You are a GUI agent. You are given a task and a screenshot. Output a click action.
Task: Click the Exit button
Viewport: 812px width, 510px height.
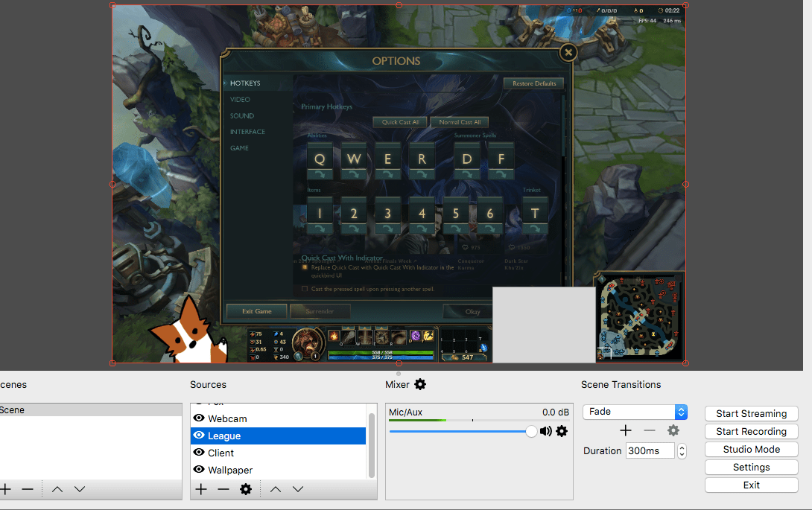pyautogui.click(x=752, y=485)
